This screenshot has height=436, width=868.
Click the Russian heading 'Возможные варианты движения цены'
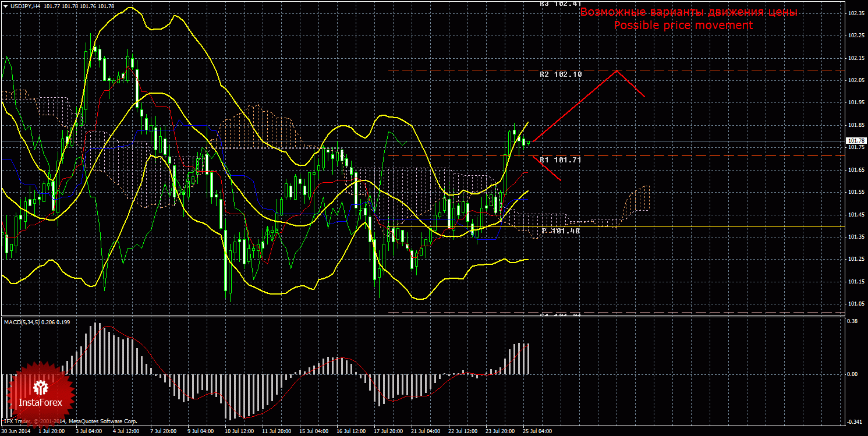(688, 12)
